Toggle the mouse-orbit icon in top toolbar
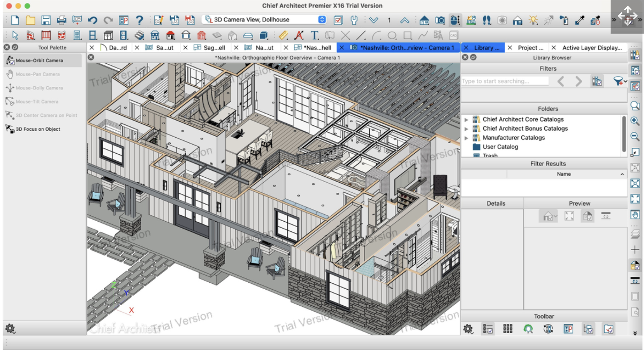644x350 pixels. click(x=455, y=20)
